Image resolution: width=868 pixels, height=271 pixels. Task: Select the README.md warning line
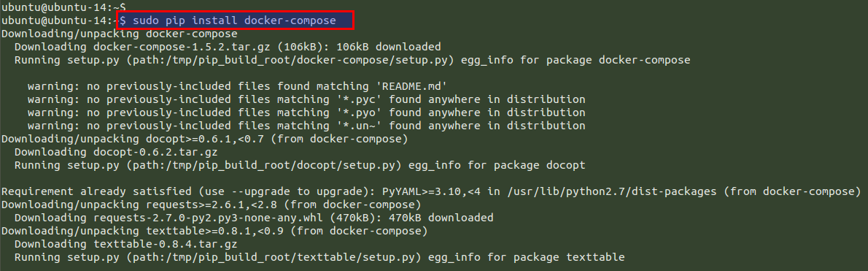pos(238,86)
